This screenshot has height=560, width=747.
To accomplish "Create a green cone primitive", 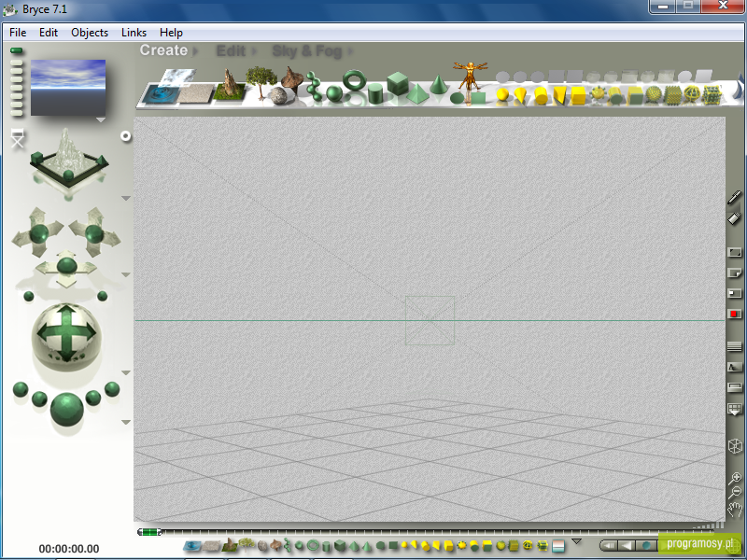I will tap(439, 84).
